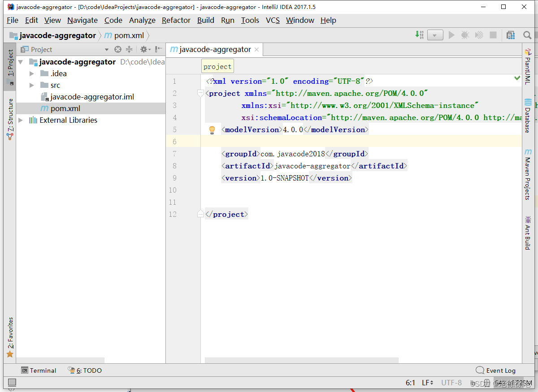Open the 6: TODO tool window
The image size is (538, 392).
click(x=85, y=370)
